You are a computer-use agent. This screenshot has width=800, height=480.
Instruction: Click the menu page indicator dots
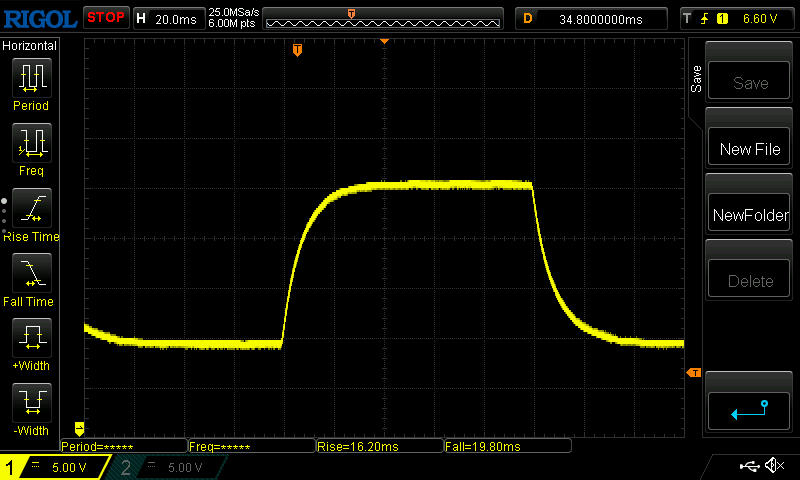click(x=4, y=216)
